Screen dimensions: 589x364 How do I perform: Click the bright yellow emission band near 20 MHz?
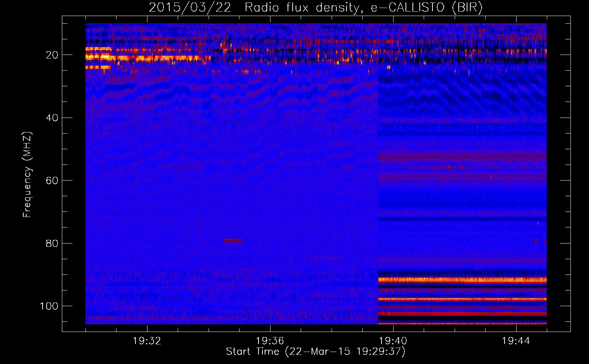pos(147,58)
